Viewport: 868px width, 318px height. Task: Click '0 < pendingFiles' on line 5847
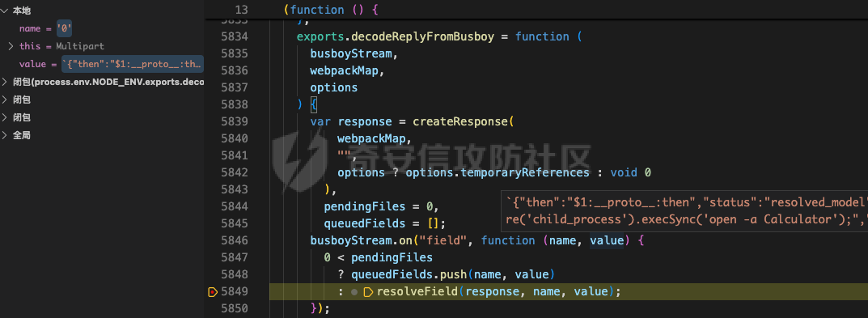pos(378,257)
